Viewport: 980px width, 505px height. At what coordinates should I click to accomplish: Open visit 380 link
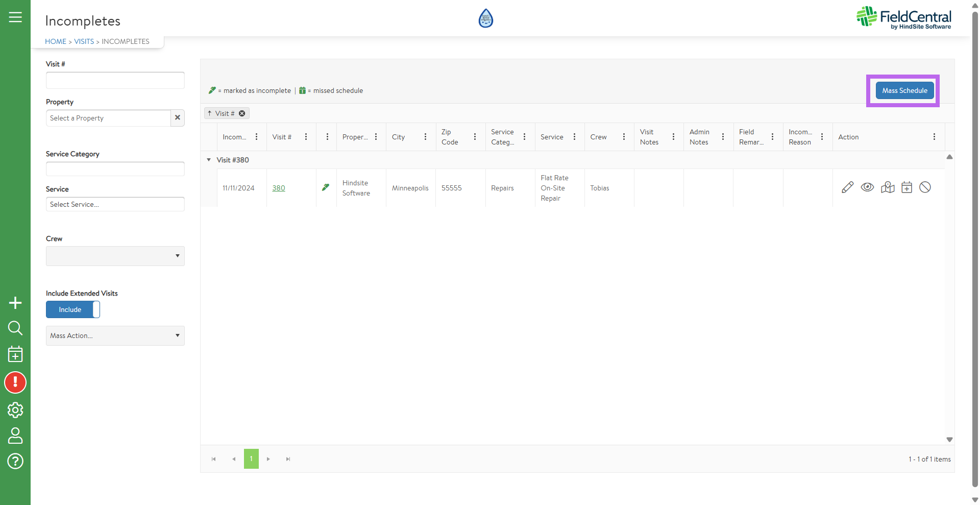[x=279, y=188]
